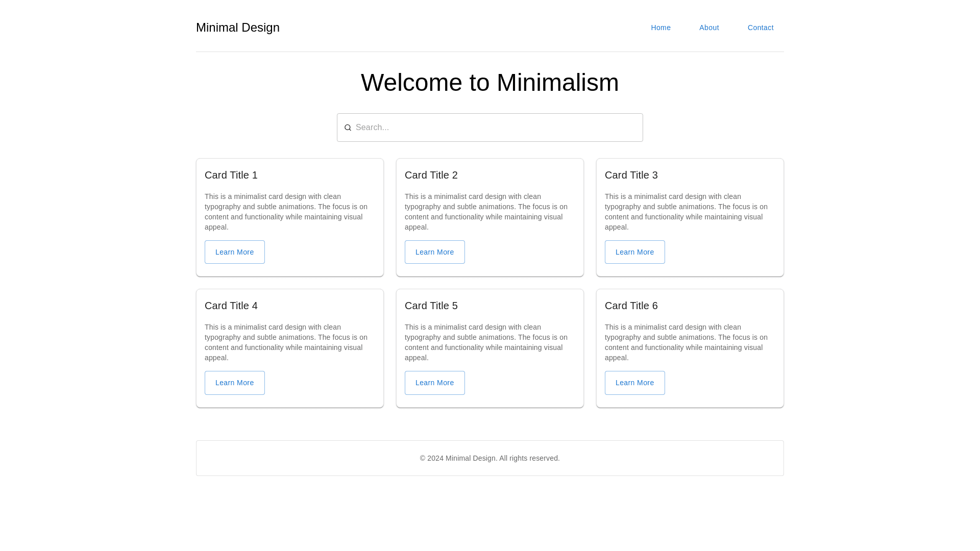Click the Welcome to Minimalism heading
This screenshot has height=551, width=980.
click(490, 83)
